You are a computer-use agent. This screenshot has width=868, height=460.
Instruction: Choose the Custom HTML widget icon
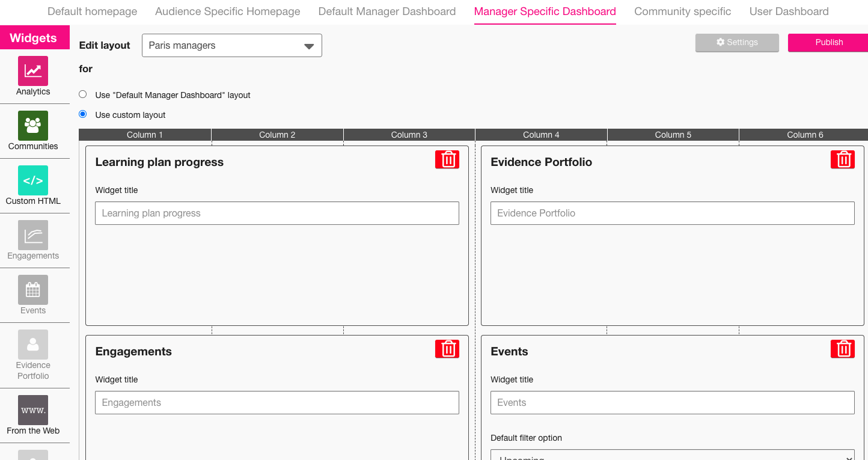coord(33,180)
